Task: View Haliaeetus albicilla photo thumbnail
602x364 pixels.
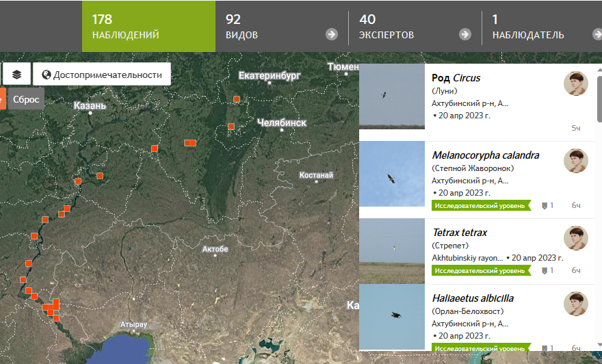Action: click(392, 317)
